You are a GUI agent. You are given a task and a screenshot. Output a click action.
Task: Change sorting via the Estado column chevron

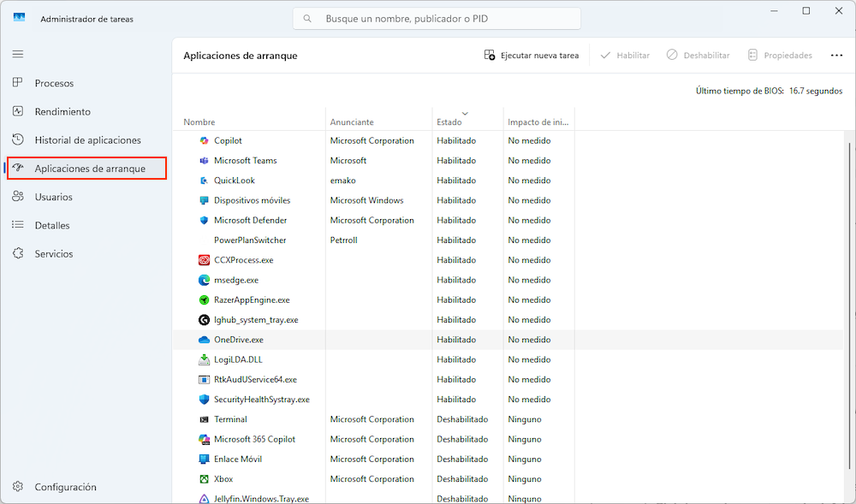coord(465,112)
